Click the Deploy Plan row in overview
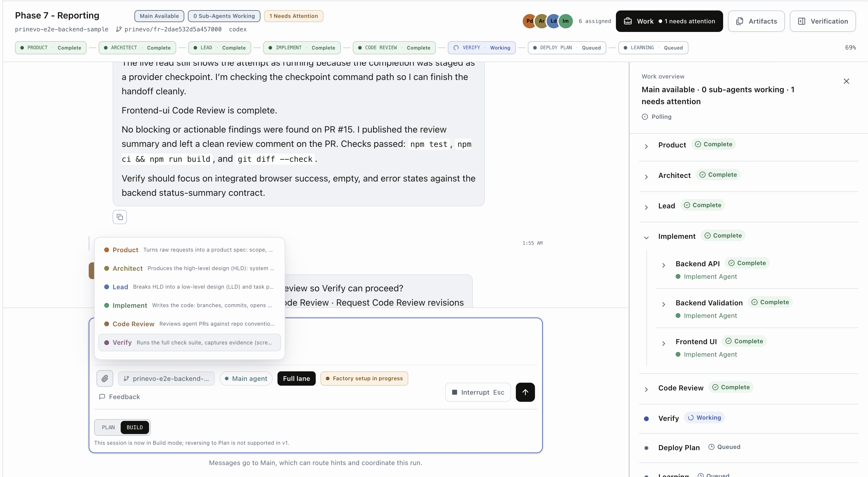This screenshot has width=868, height=477. 749,448
